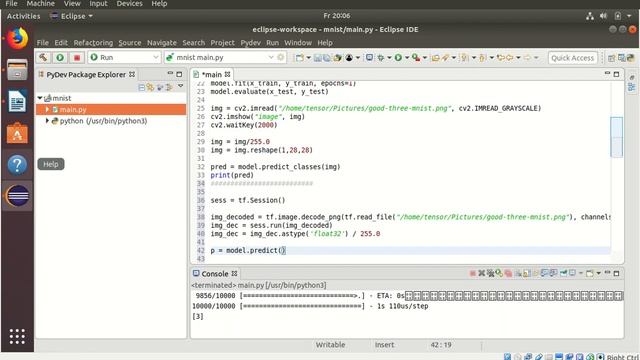Click the Run External Tools icon
This screenshot has width=640, height=360.
[416, 58]
